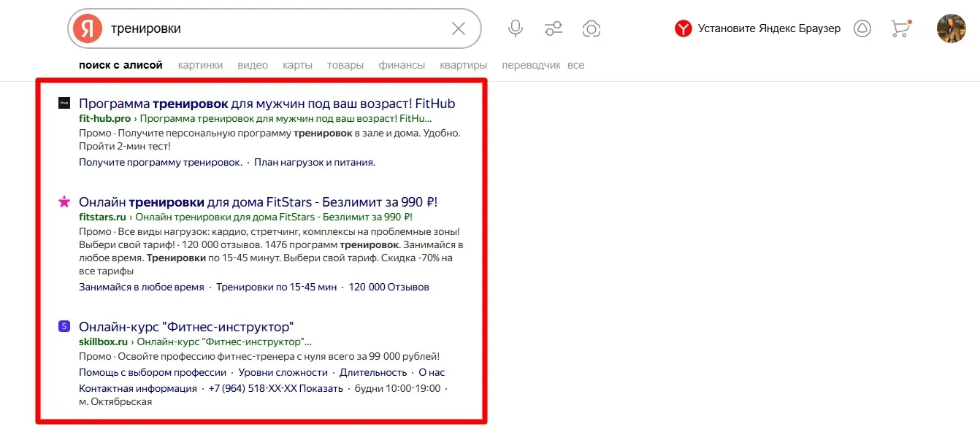Open Онлайн-курс Фитнес-инструктор result title
The height and width of the screenshot is (432, 980).
coord(185,326)
